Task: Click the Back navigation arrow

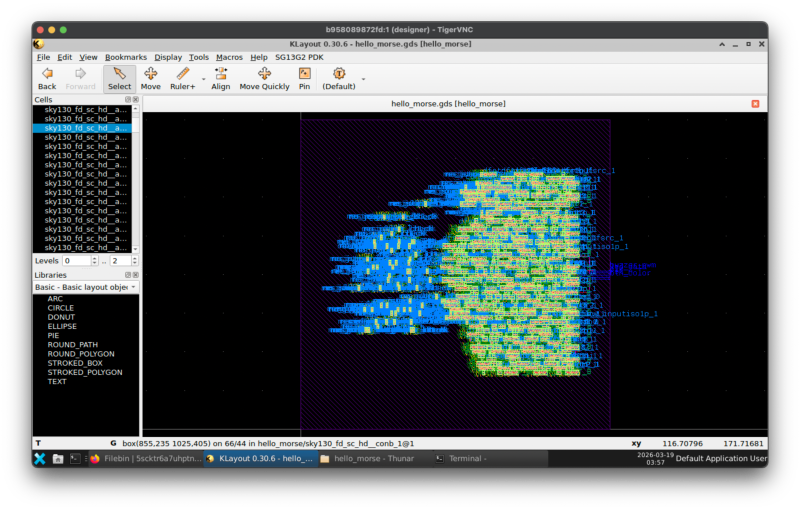Action: 47,79
